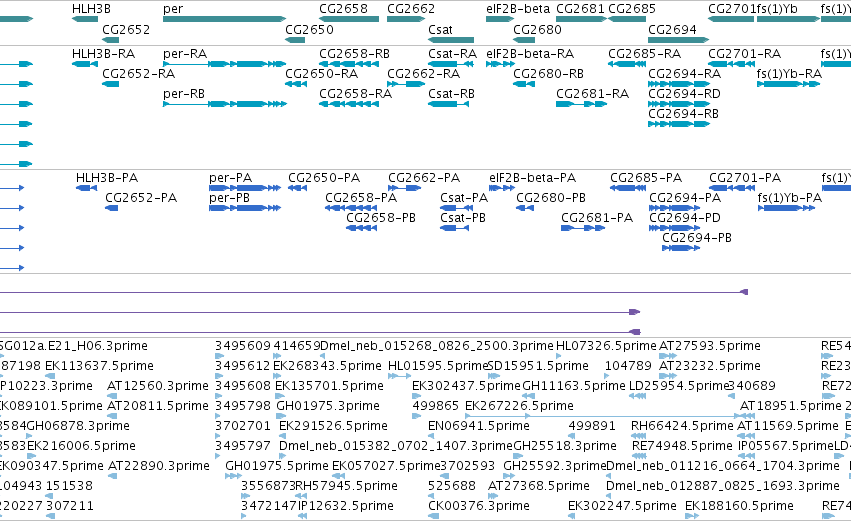Select the CG2650-RA transcript label
This screenshot has height=521, width=851.
click(x=322, y=74)
